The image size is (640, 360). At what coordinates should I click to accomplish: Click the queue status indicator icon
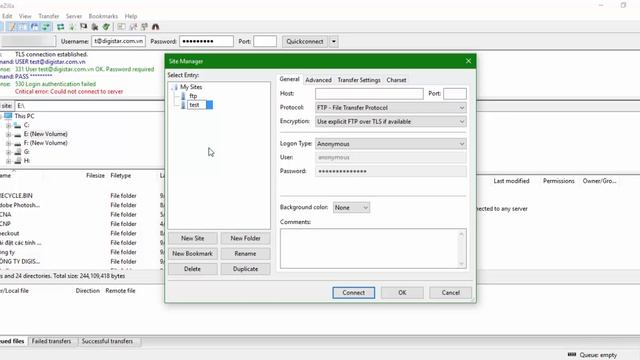tap(572, 355)
